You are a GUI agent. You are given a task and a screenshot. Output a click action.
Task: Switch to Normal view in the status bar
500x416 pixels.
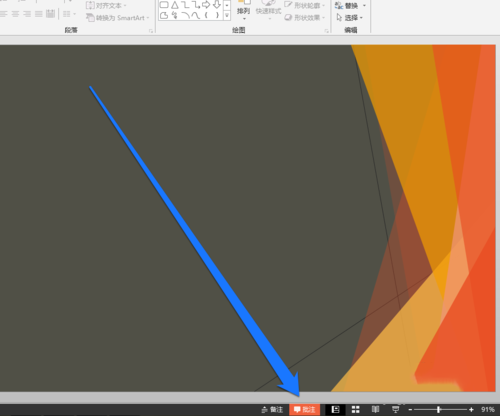pyautogui.click(x=335, y=409)
